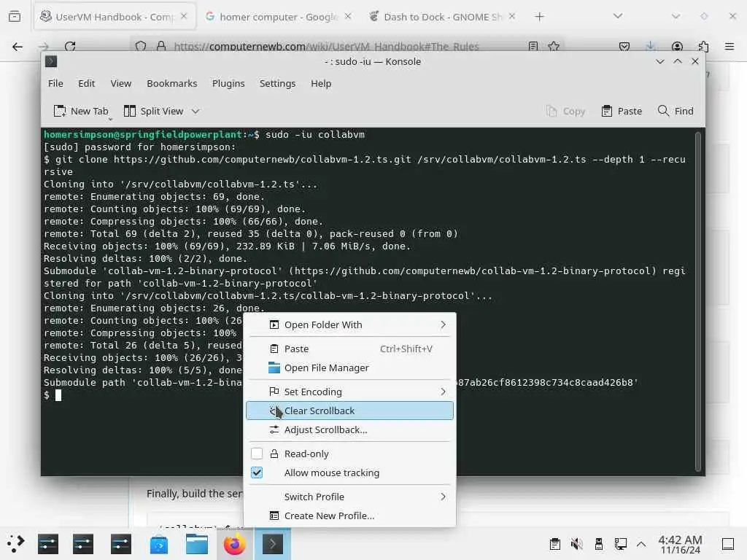Switch to Firefox from the taskbar
This screenshot has height=560, width=747.
(234, 544)
